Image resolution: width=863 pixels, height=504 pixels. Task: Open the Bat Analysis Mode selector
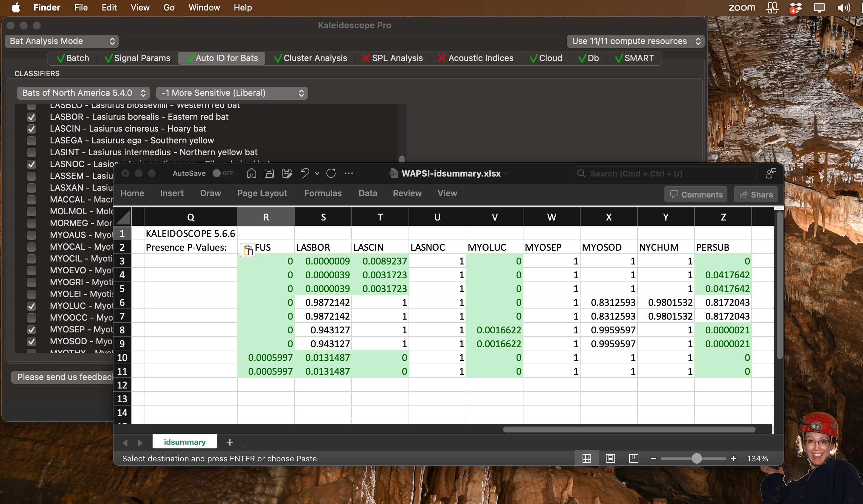(62, 41)
